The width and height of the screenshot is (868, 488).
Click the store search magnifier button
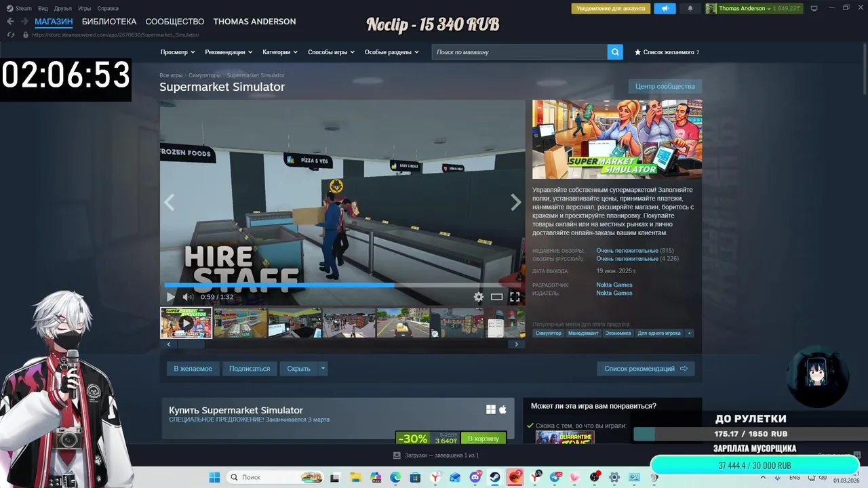(x=615, y=52)
